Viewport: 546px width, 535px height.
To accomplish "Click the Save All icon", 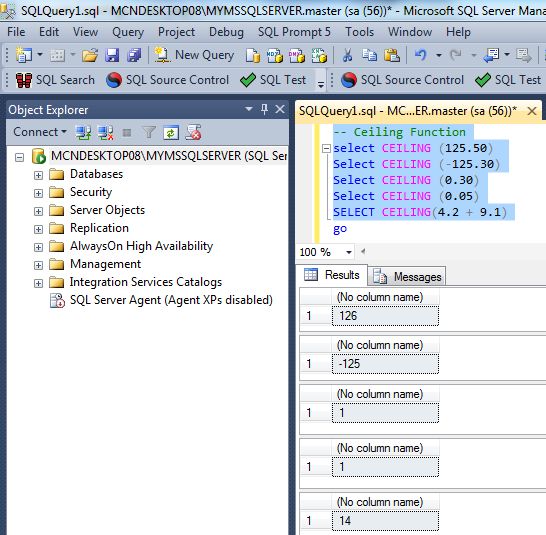I will (134, 55).
